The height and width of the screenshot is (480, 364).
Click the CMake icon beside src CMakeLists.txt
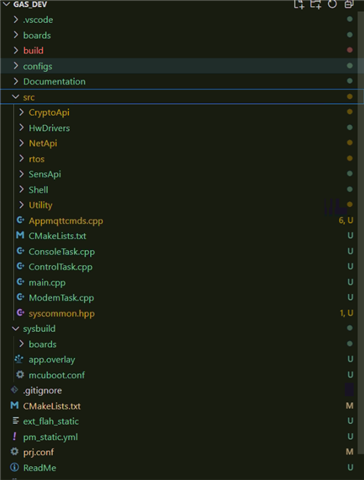[20, 235]
